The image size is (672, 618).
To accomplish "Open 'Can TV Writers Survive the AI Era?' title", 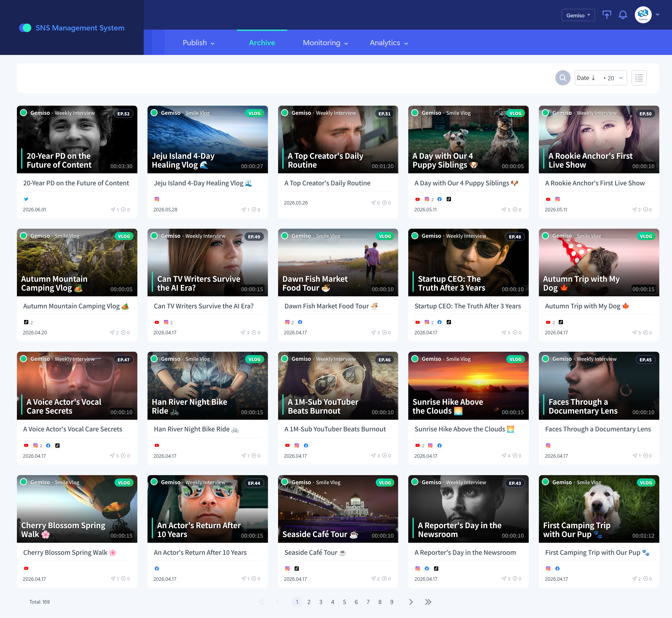I will click(x=204, y=306).
